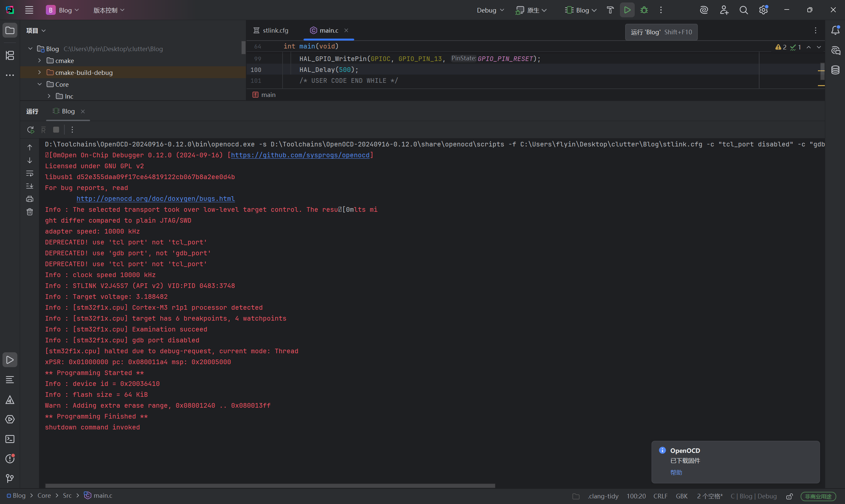
Task: Clear console output with trash icon
Action: click(x=30, y=212)
